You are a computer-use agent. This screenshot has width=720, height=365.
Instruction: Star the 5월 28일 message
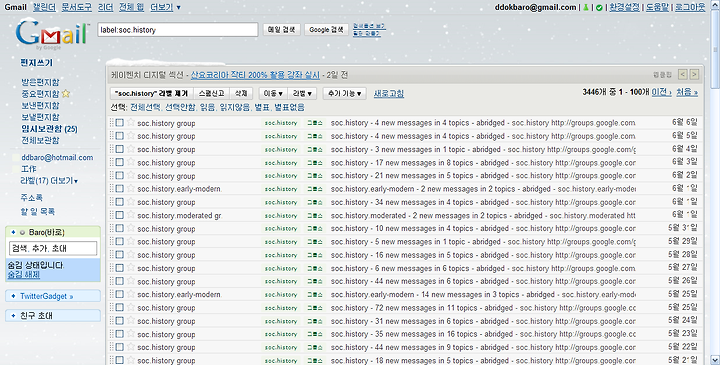[131, 255]
